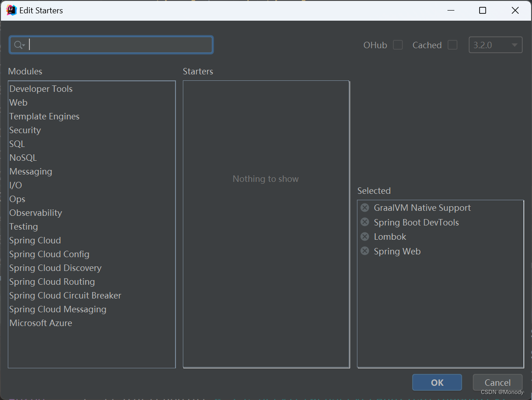Choose the Ops module
Viewport: 532px width, 400px height.
click(x=91, y=199)
